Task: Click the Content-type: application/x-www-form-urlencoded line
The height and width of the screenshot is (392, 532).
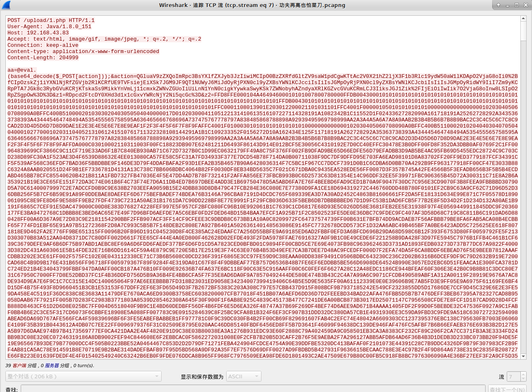Action: click(83, 51)
